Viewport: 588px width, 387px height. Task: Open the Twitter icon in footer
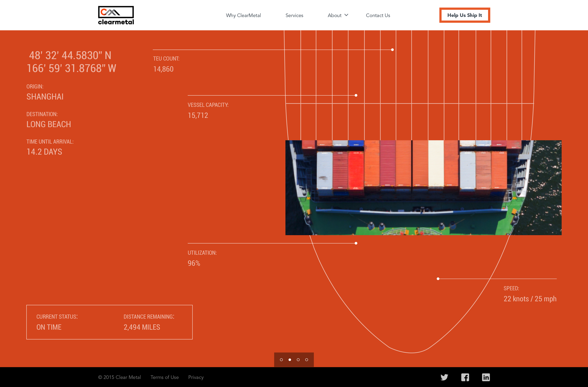tap(444, 377)
